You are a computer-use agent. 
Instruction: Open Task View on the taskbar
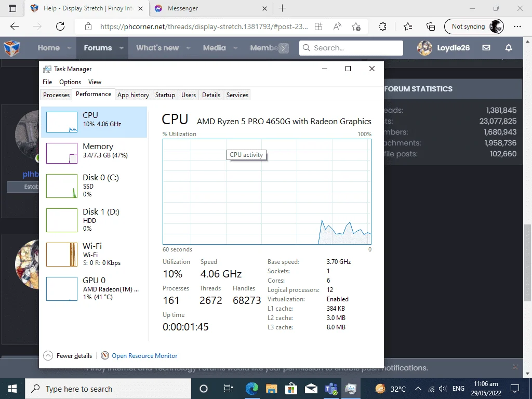(229, 389)
